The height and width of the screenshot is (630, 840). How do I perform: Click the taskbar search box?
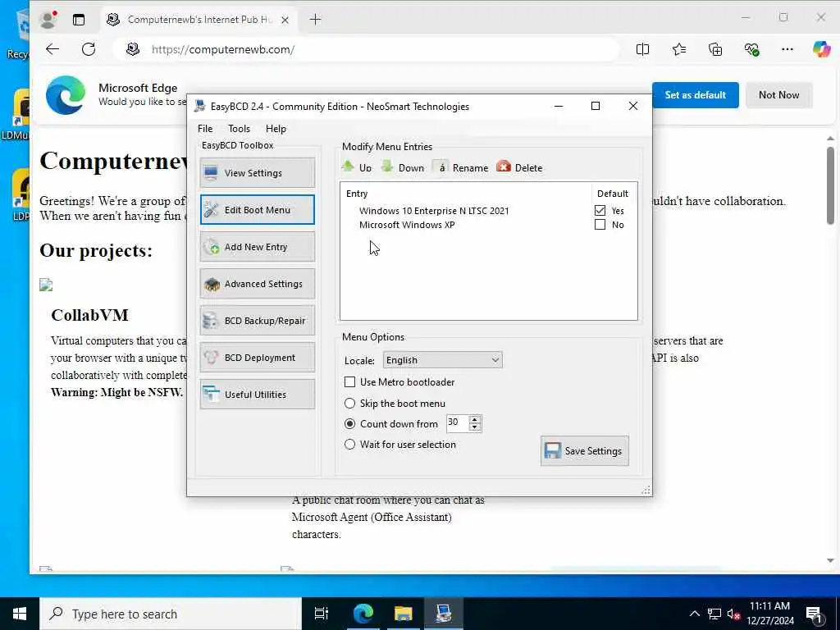171,614
